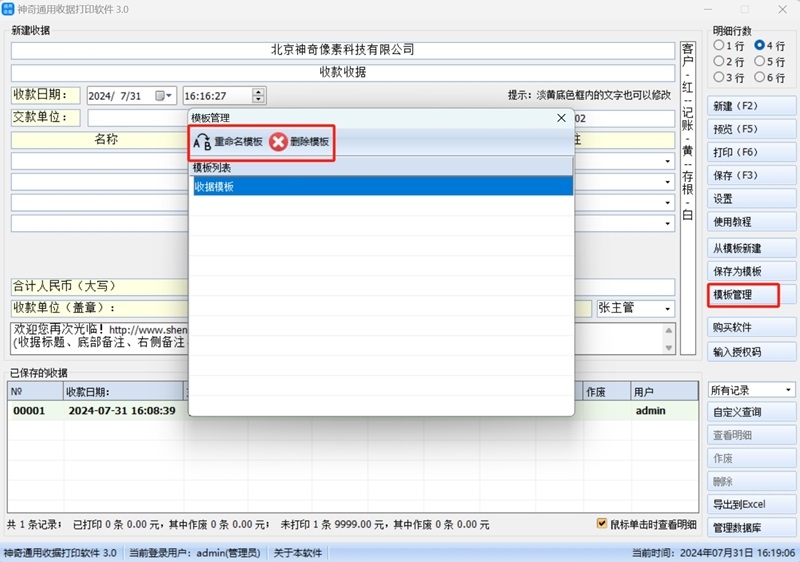The width and height of the screenshot is (800, 562).
Task: Open the fourth detail row dropdown arrow
Action: pos(667,223)
